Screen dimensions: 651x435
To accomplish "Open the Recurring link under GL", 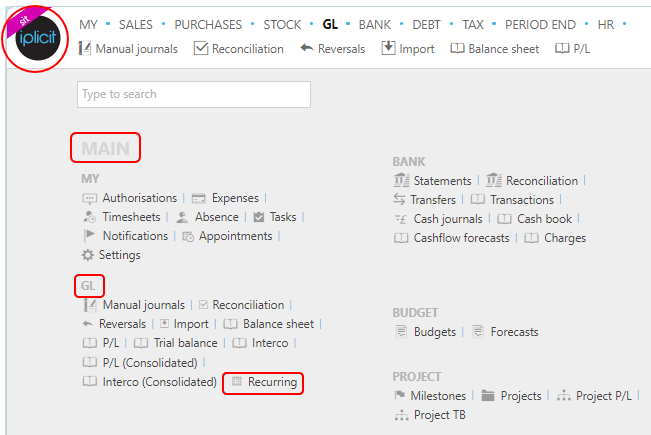I will pyautogui.click(x=272, y=382).
